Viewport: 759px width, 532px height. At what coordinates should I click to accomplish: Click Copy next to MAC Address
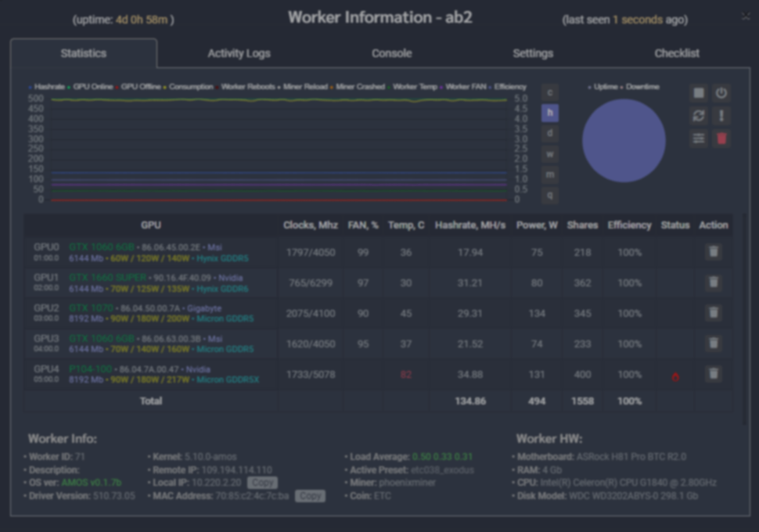[310, 496]
